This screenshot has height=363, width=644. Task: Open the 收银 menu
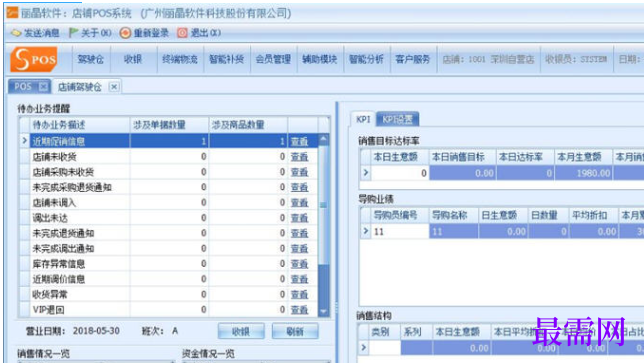(x=133, y=60)
